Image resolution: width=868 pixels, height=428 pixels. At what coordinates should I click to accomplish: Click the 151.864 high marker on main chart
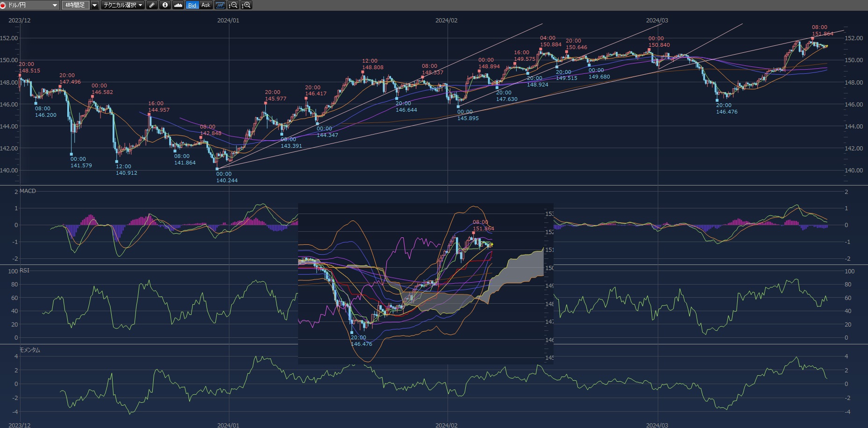click(x=822, y=34)
